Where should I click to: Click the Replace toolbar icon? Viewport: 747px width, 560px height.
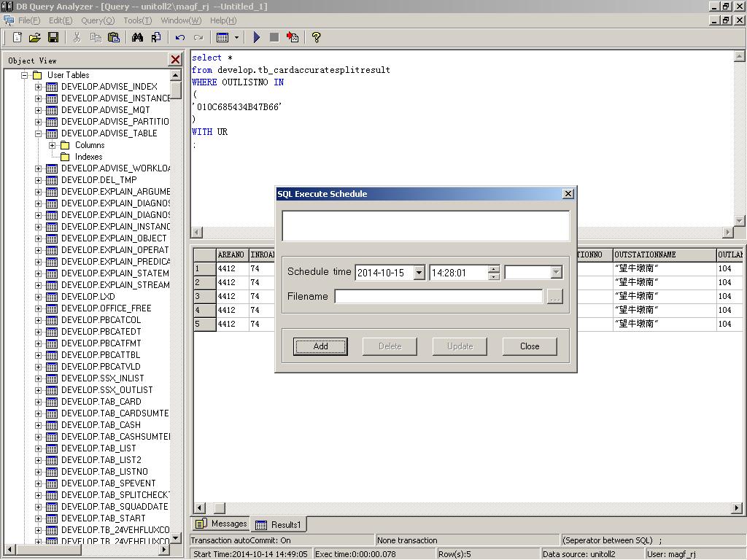(x=156, y=37)
